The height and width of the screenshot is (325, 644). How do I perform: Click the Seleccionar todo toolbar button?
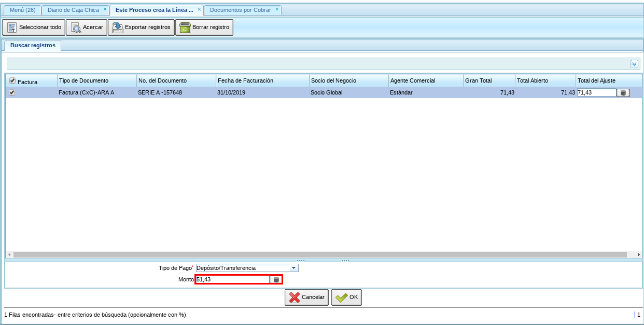34,28
